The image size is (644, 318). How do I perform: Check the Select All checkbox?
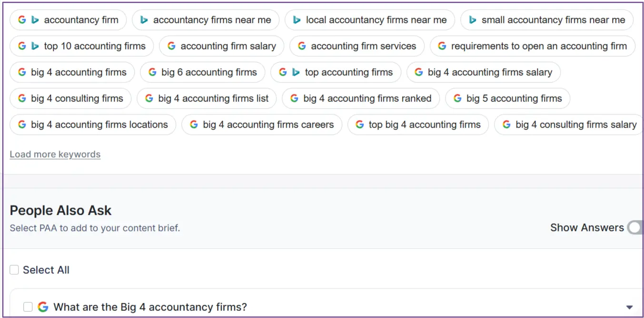pyautogui.click(x=14, y=269)
